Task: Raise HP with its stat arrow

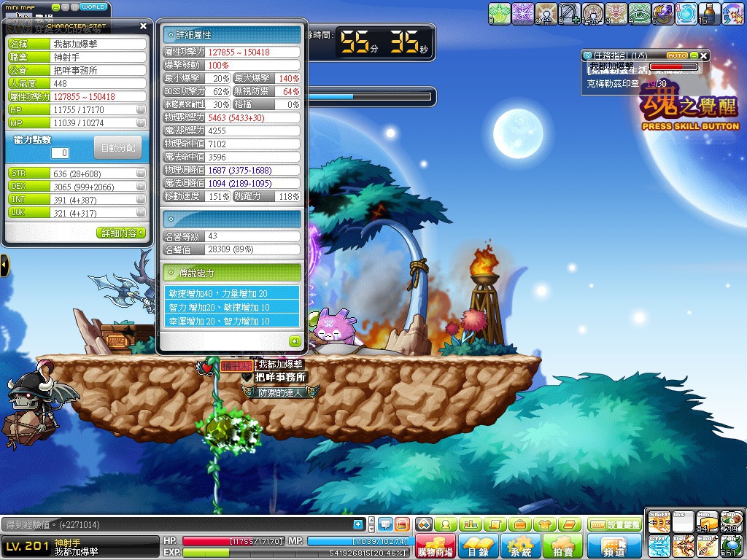Action: point(141,109)
